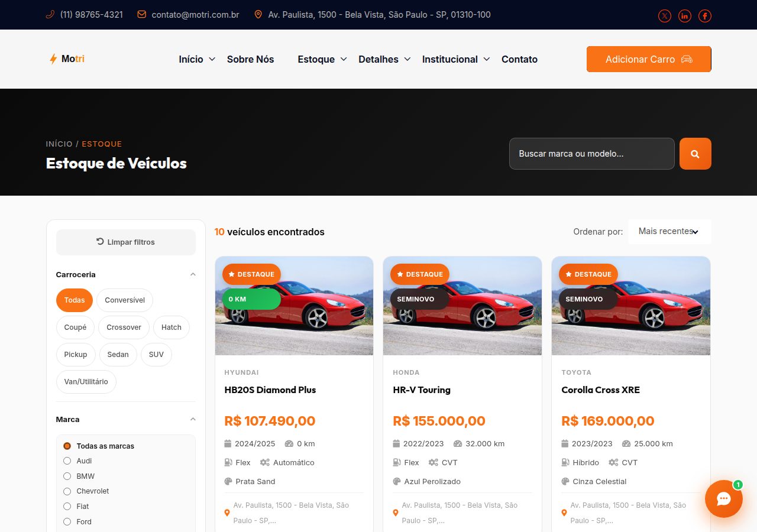
Task: Click the phone icon in top bar
Action: click(x=50, y=14)
